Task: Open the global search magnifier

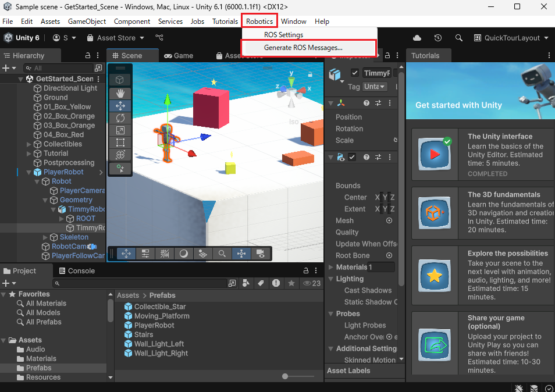Action: 459,38
